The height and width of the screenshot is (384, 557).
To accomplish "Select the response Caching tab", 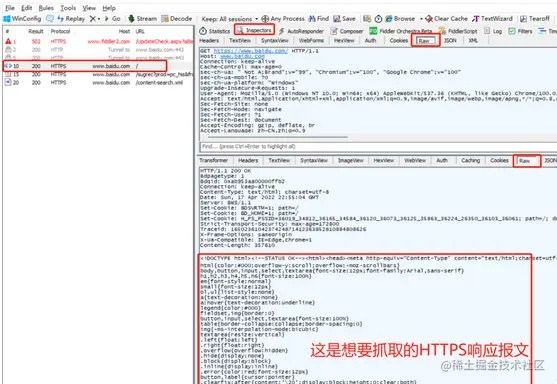I will pyautogui.click(x=471, y=161).
